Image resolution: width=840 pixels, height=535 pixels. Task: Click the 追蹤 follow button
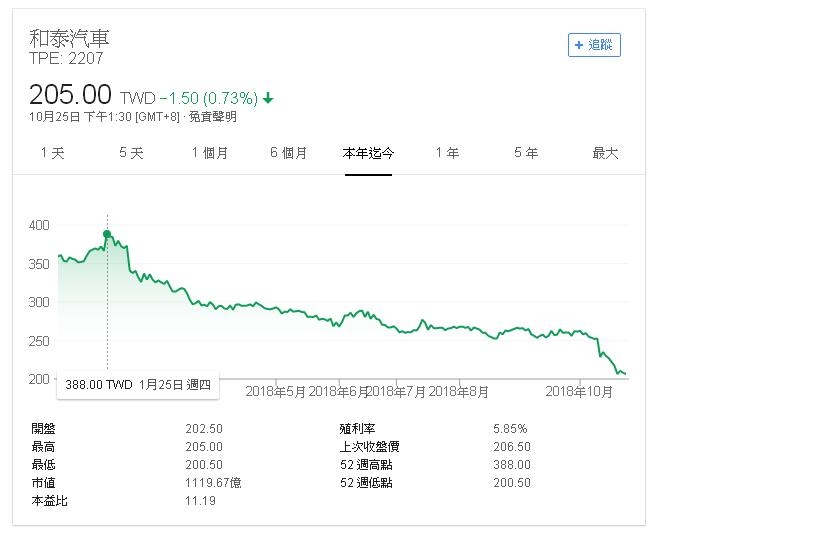click(594, 44)
